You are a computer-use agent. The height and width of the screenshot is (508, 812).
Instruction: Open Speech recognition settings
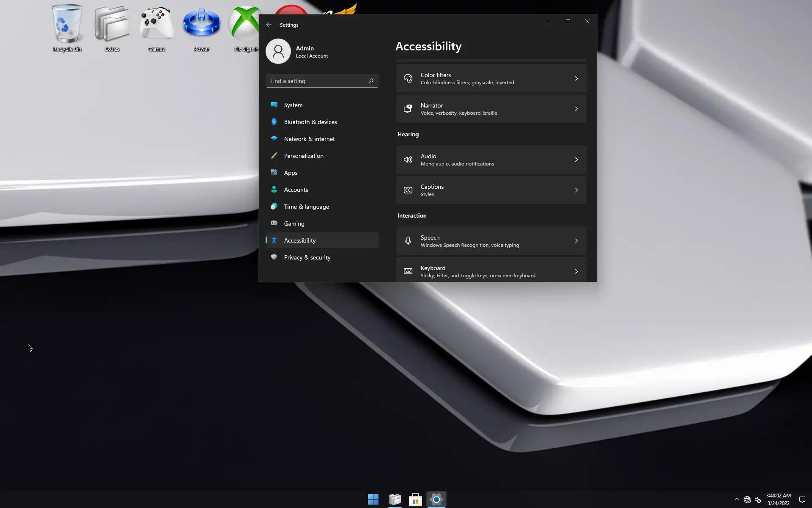pos(491,241)
